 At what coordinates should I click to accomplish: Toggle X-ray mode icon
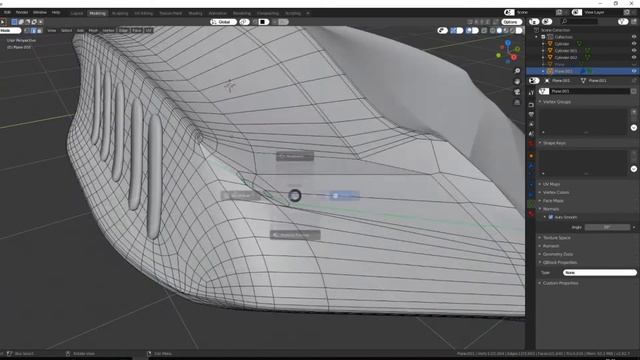click(484, 31)
